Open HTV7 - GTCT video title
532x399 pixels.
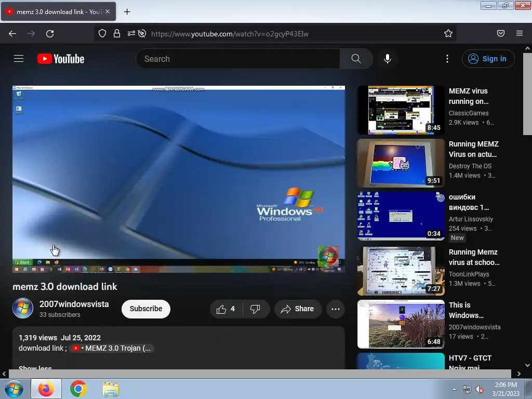click(x=470, y=362)
